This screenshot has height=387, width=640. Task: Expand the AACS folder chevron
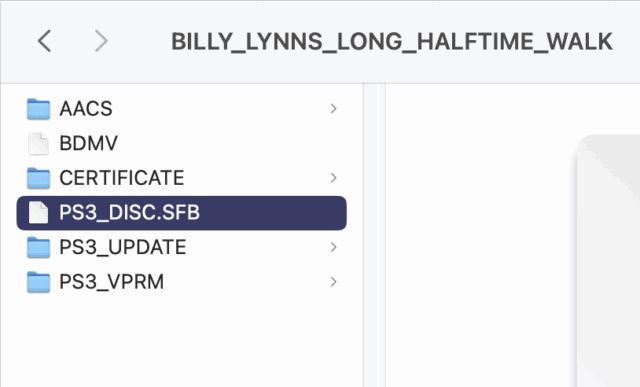(x=333, y=109)
